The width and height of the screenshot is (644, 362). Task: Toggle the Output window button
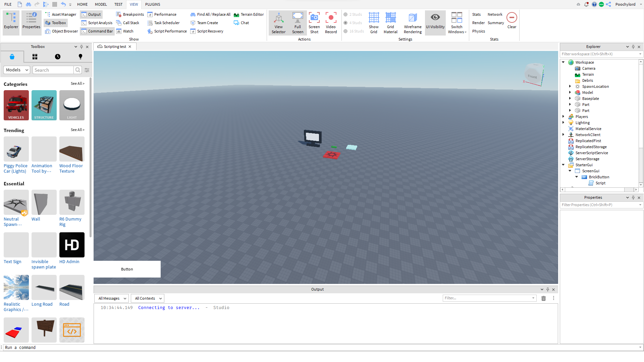click(91, 14)
